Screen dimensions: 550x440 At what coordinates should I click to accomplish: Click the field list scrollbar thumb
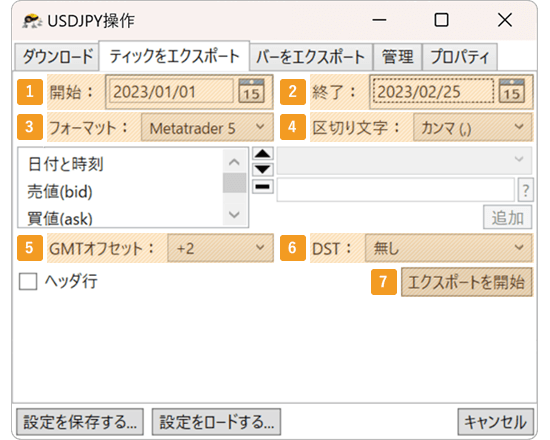[234, 182]
